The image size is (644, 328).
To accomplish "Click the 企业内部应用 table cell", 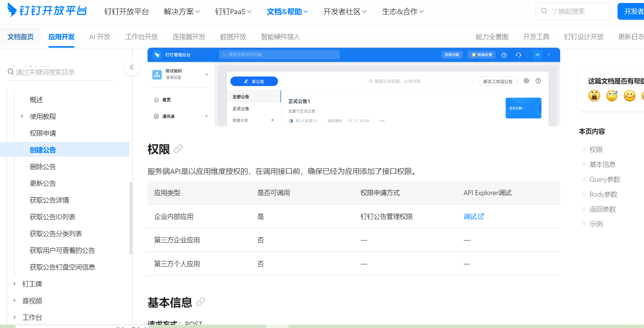I will [174, 216].
